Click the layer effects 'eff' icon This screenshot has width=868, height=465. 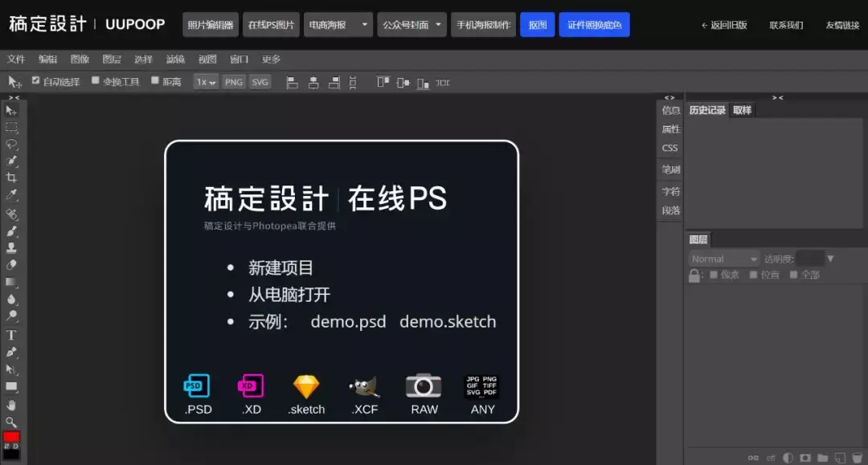pyautogui.click(x=771, y=458)
